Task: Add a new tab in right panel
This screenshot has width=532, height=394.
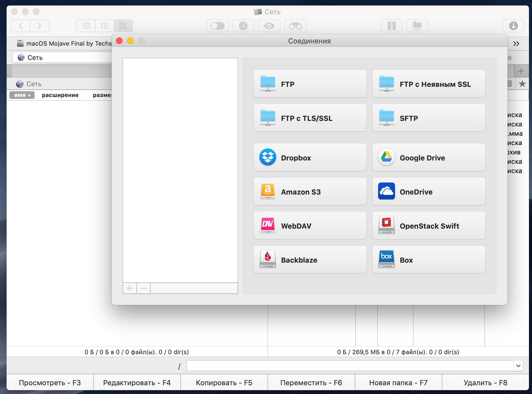Action: 521,71
